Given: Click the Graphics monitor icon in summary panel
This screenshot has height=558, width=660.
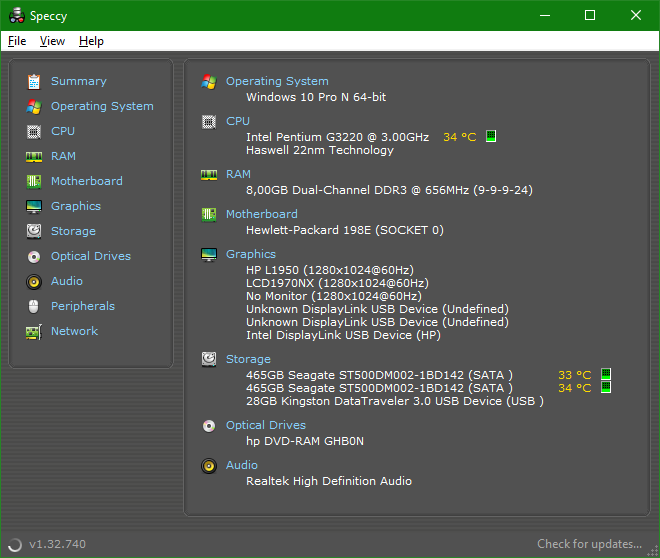Looking at the screenshot, I should point(209,255).
